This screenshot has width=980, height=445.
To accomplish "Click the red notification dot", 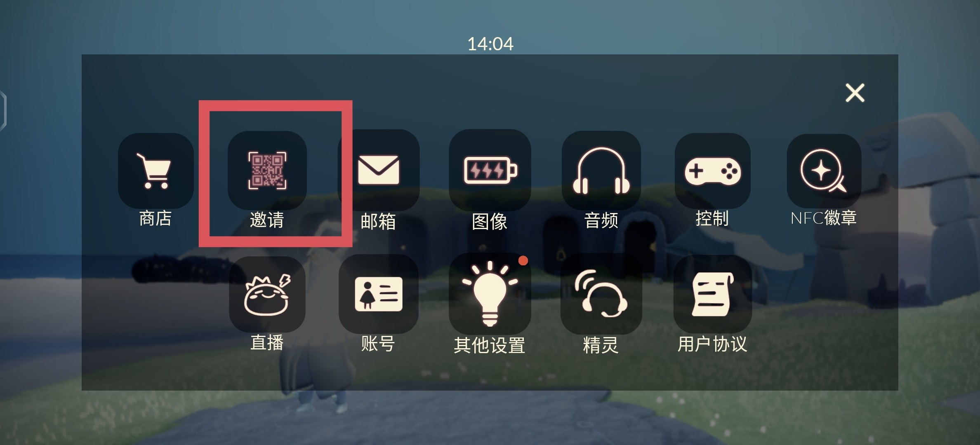I will click(523, 260).
